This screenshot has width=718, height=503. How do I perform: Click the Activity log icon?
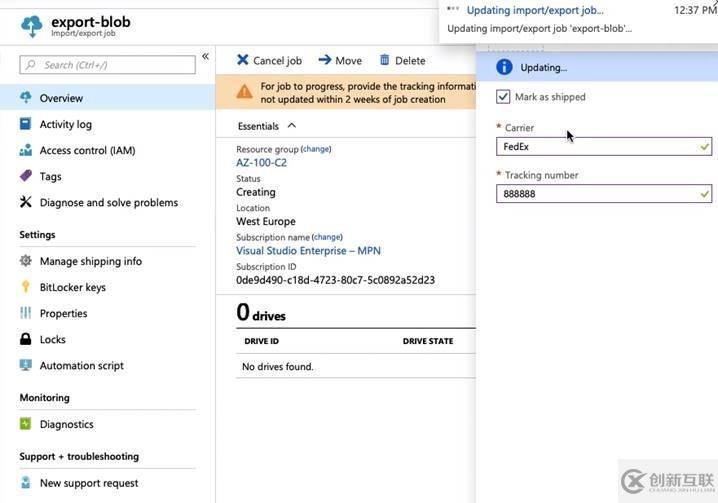coord(26,124)
